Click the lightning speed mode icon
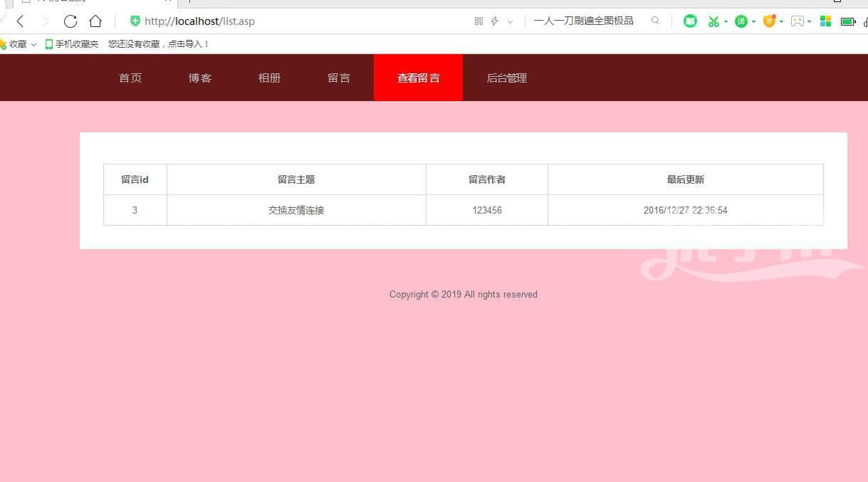Screen dimensions: 868x482 [x=494, y=21]
